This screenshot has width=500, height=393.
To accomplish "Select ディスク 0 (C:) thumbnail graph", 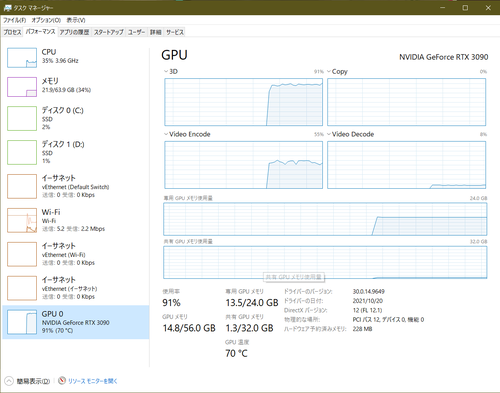I will pyautogui.click(x=22, y=118).
